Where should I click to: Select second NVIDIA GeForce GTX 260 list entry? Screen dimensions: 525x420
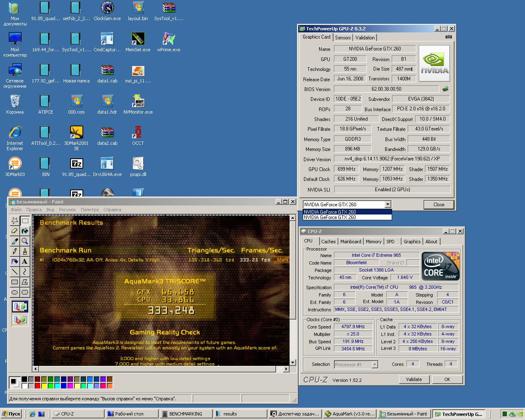(x=347, y=217)
